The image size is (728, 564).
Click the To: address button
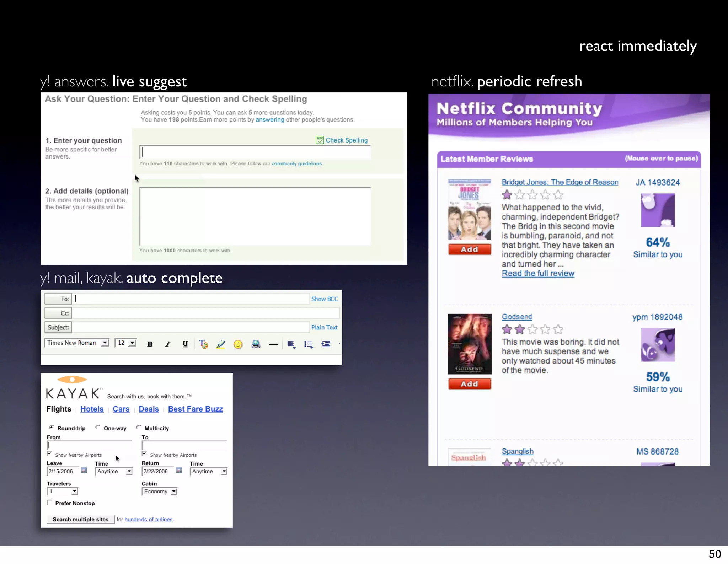click(58, 299)
